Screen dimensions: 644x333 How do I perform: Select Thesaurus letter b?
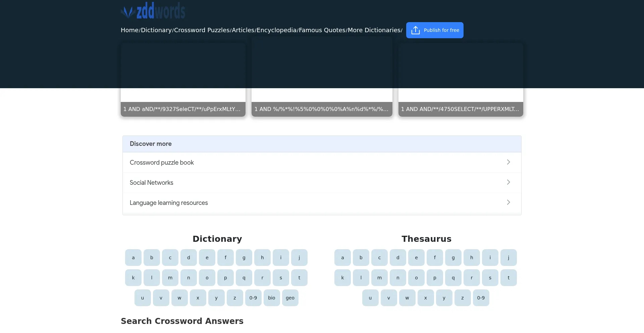[x=361, y=258]
